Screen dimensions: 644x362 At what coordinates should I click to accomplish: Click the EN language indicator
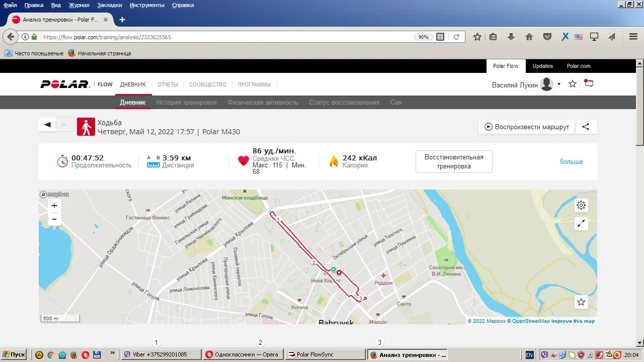coord(529,354)
